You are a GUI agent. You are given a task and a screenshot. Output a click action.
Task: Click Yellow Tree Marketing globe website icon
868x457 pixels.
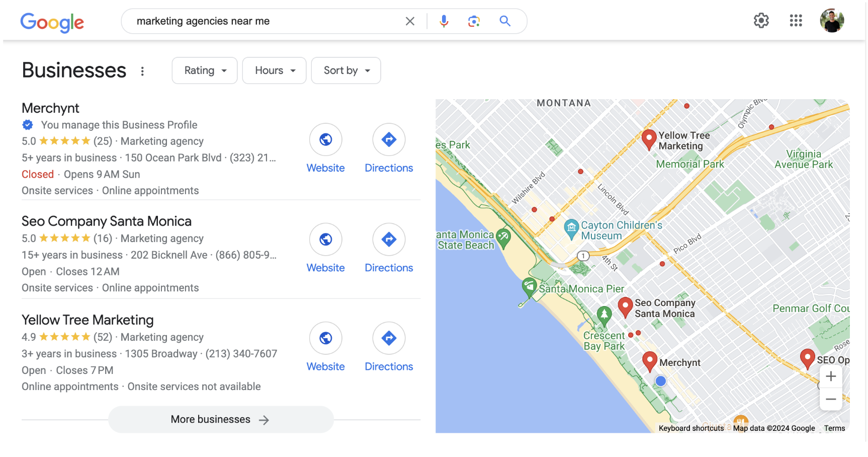pos(326,338)
